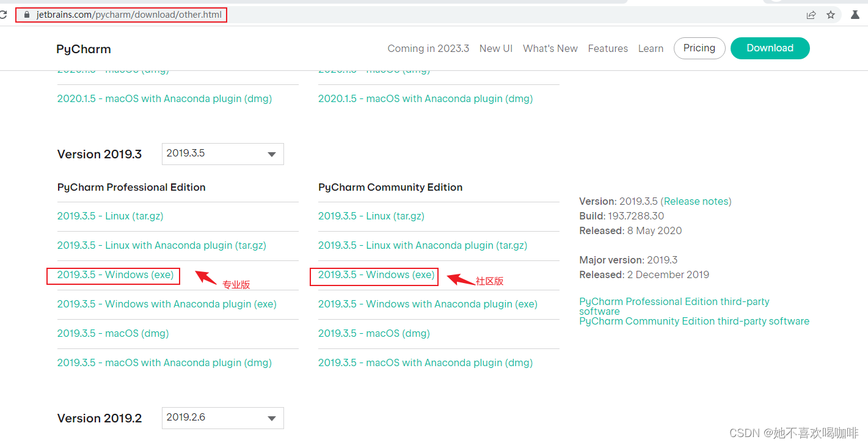
Task: Download Professional 2020.1.5 macOS with Anaconda (dmg)
Action: pyautogui.click(x=164, y=98)
